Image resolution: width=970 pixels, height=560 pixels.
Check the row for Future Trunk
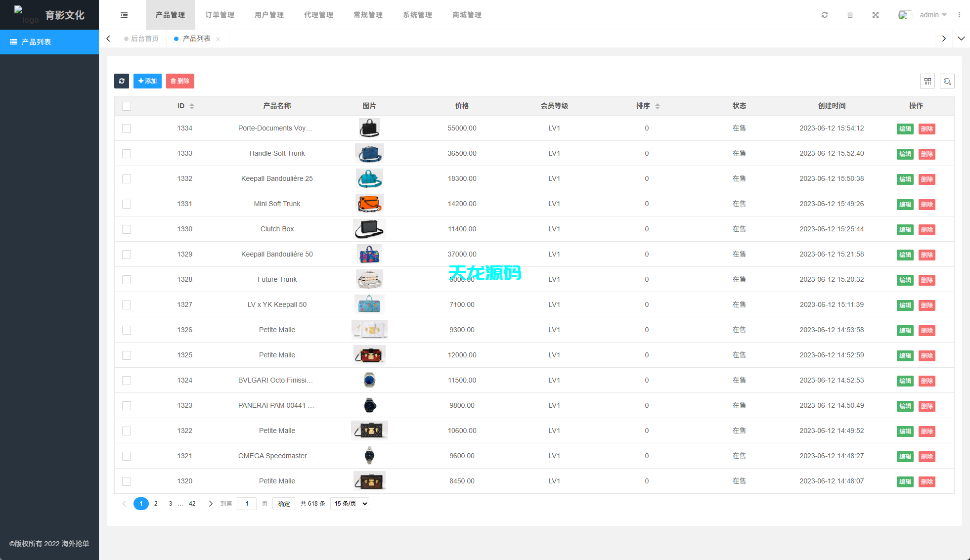click(127, 279)
